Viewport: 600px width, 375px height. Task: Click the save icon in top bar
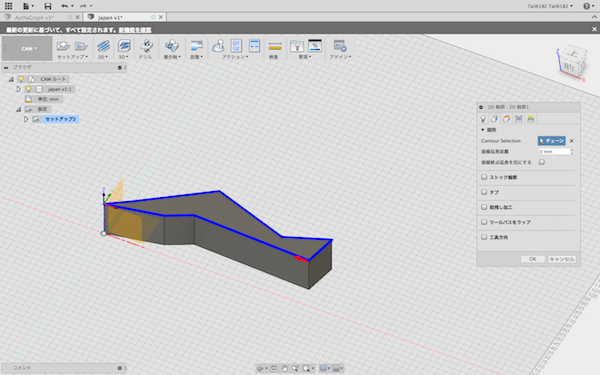pos(48,6)
